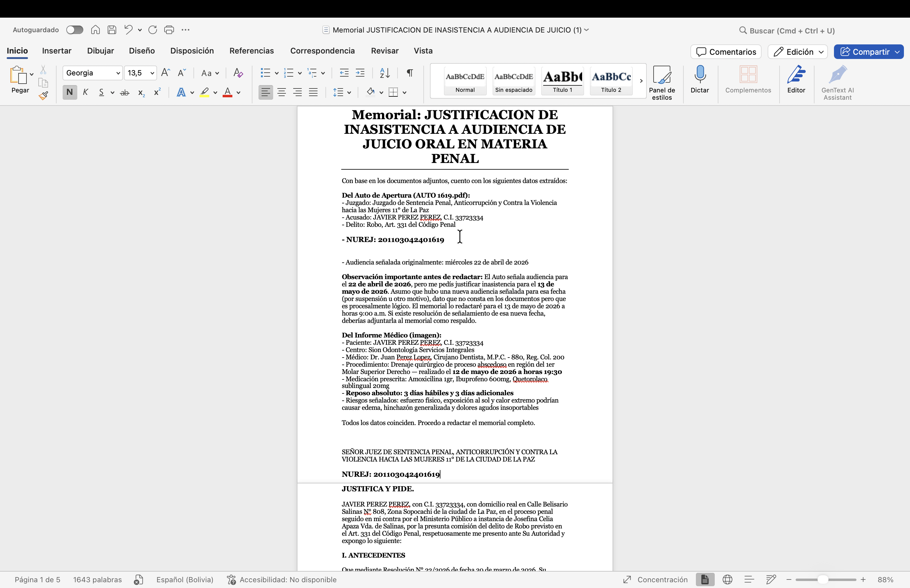The image size is (910, 588).
Task: Switch to the Dibujar tab
Action: tap(100, 51)
